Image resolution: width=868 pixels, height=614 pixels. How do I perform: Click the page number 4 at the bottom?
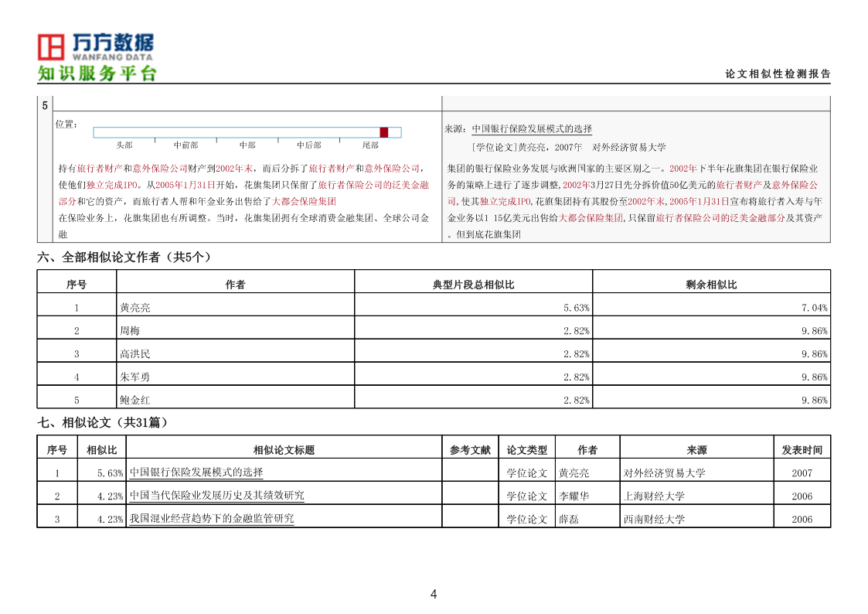pyautogui.click(x=434, y=594)
